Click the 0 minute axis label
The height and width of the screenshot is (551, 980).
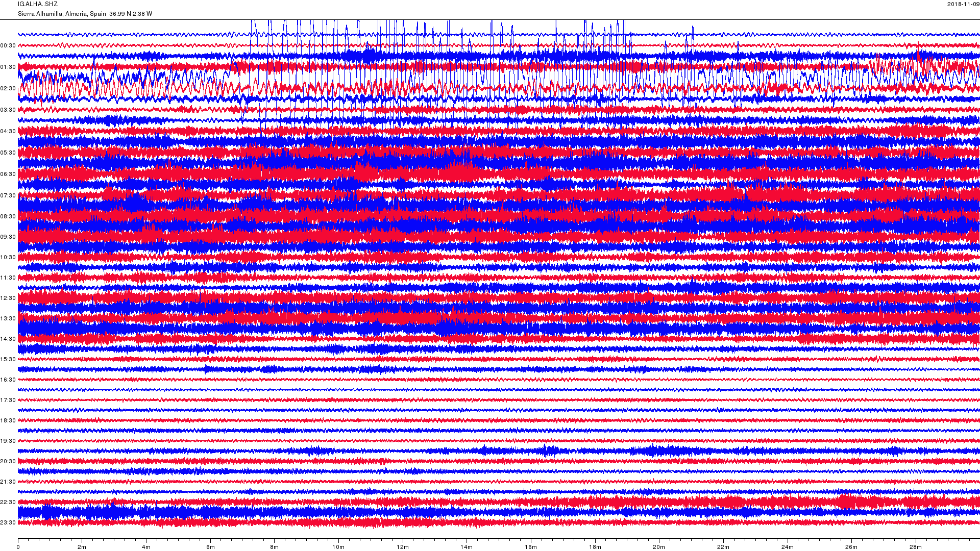(18, 547)
